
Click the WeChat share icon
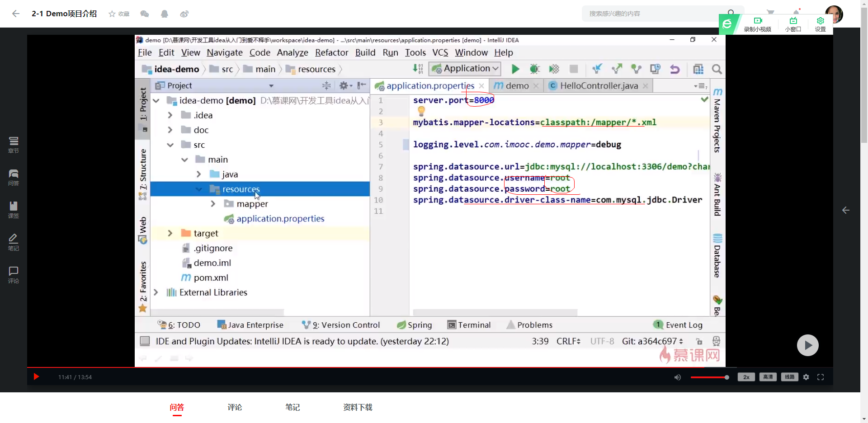coord(145,14)
